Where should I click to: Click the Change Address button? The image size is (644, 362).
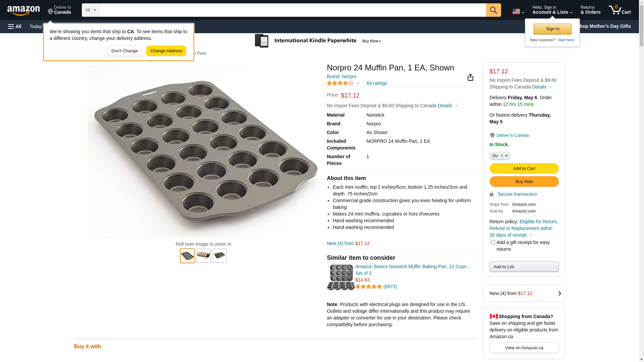[x=166, y=51]
